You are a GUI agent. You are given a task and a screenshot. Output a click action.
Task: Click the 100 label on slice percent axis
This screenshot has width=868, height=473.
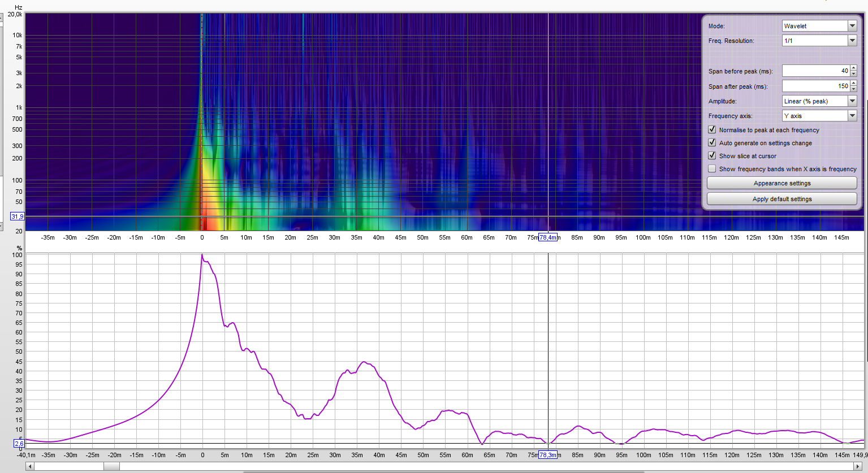click(18, 255)
